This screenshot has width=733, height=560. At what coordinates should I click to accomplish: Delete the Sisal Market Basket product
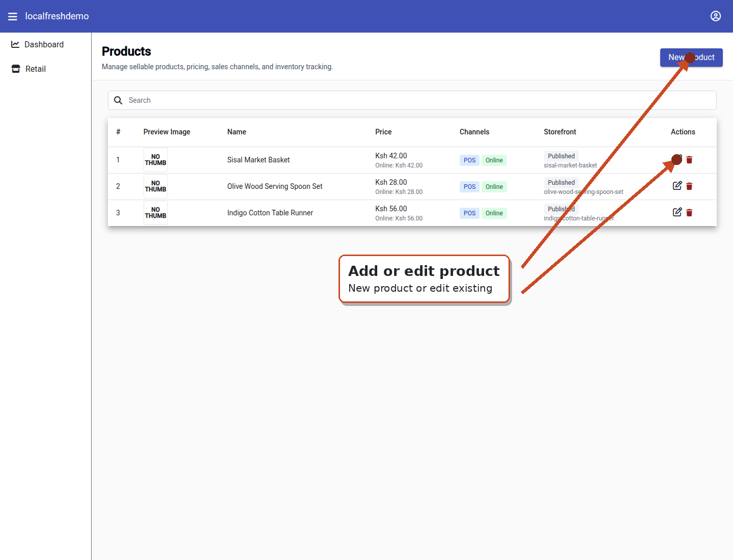coord(689,160)
